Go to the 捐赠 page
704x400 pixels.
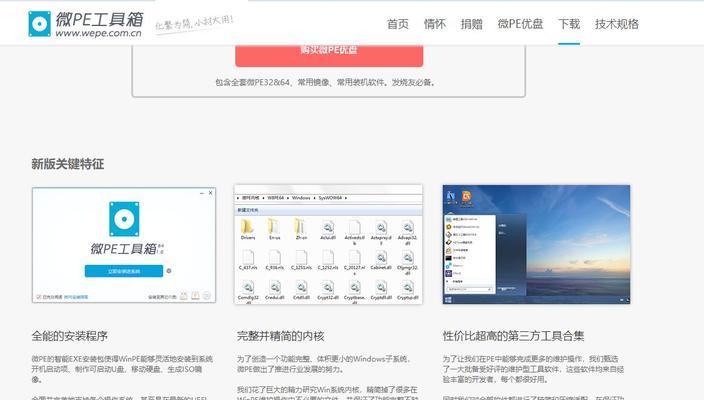point(471,24)
